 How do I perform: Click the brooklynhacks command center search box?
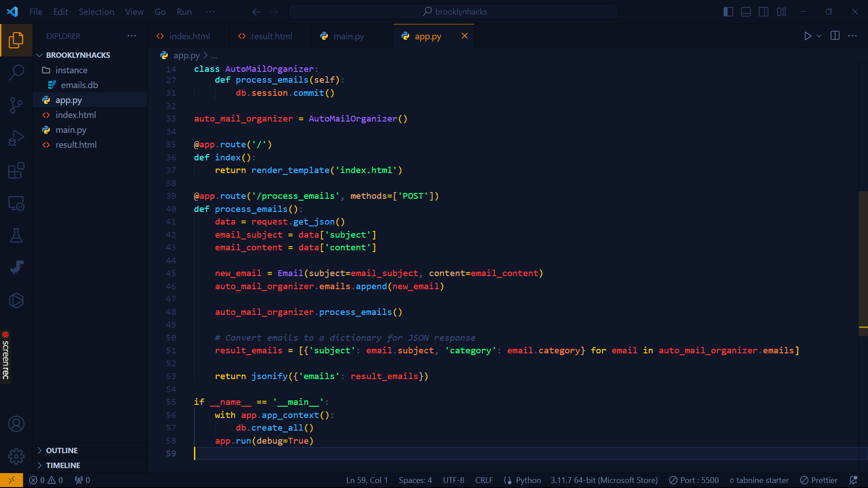(x=454, y=12)
